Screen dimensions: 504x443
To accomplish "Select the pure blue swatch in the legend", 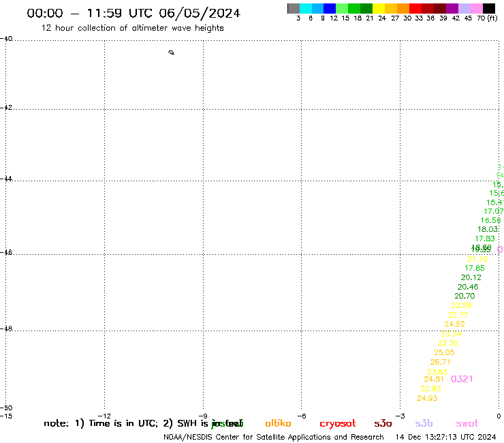I will coord(330,9).
